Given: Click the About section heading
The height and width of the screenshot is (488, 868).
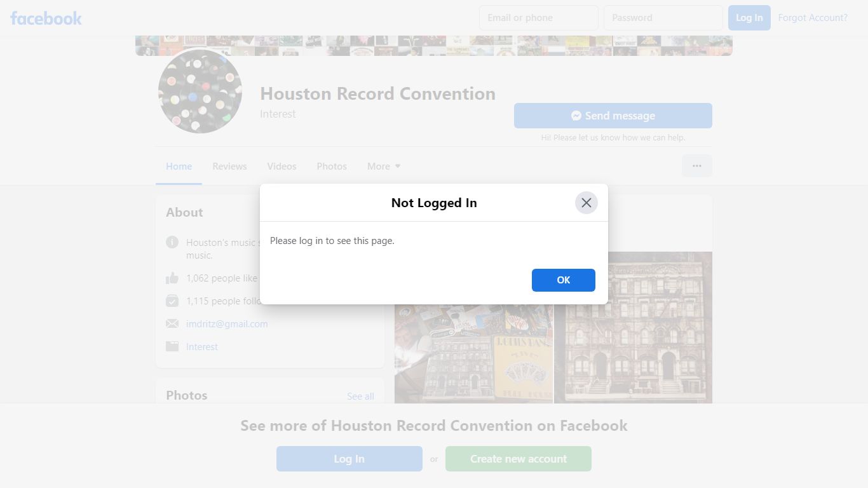Looking at the screenshot, I should click(184, 213).
